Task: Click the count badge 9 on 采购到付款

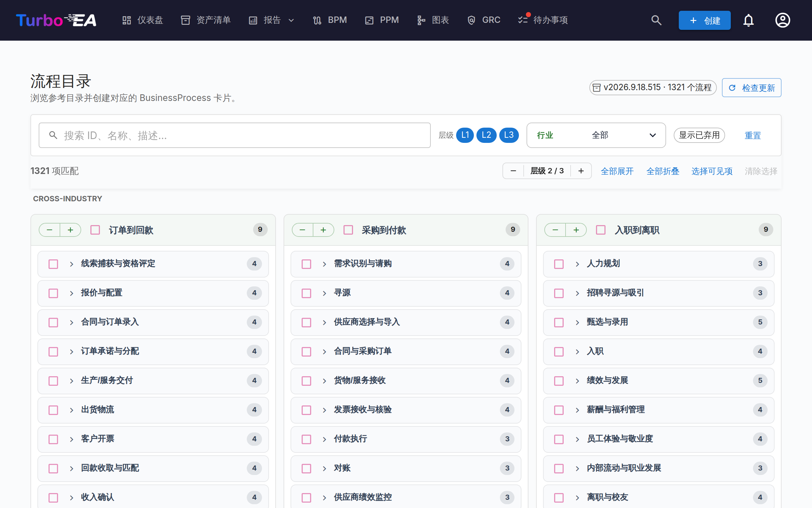Action: click(x=513, y=230)
